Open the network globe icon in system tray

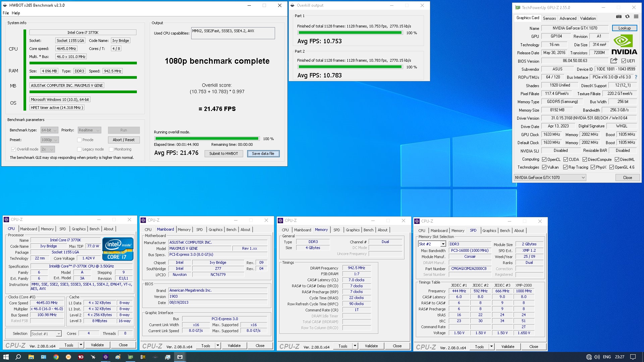coord(589,357)
